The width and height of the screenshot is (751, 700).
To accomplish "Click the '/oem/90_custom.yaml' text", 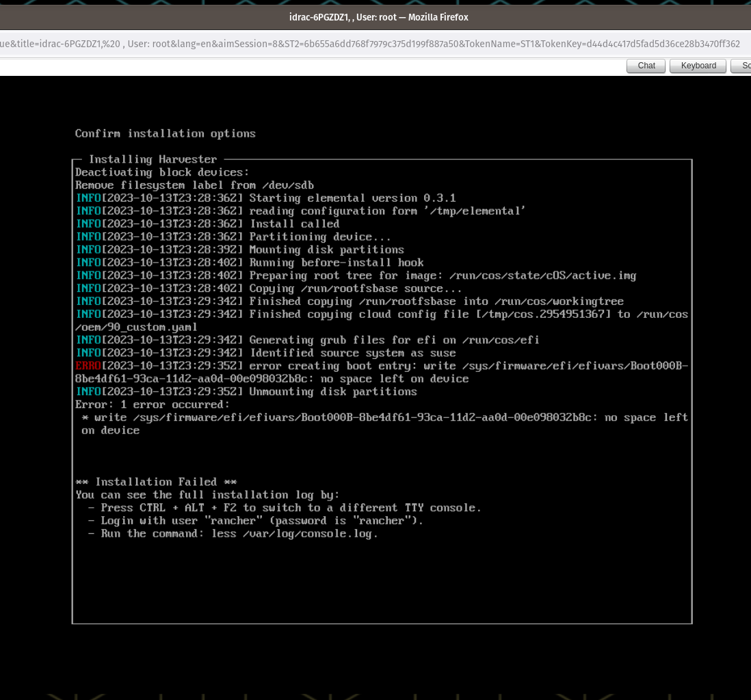I will 136,327.
